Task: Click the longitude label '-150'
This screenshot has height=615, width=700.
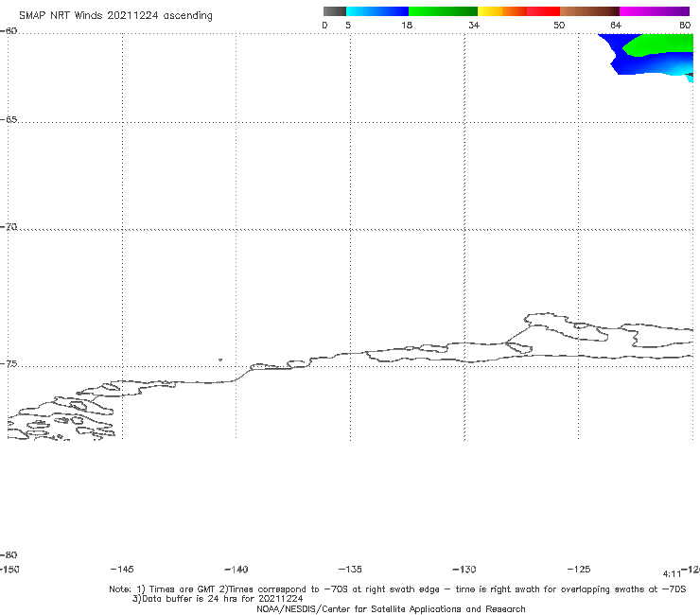Action: coord(9,570)
